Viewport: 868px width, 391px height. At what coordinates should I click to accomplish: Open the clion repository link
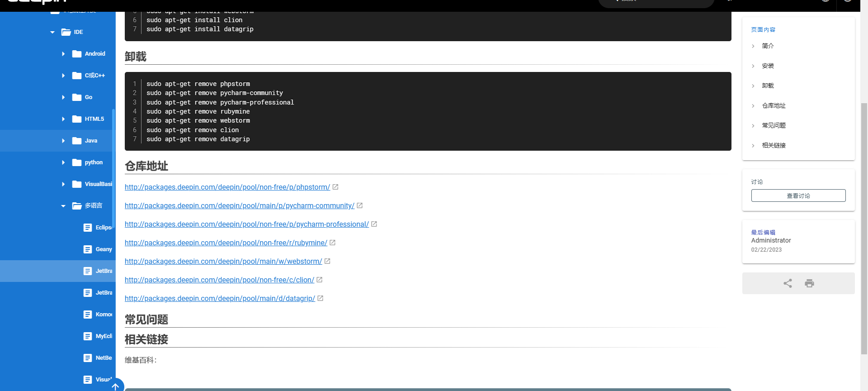219,280
